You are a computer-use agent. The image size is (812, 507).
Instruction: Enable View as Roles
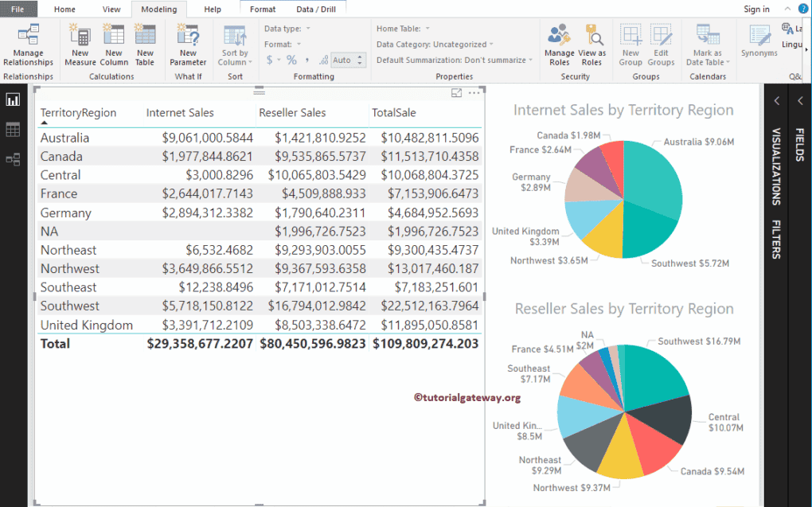pos(592,44)
